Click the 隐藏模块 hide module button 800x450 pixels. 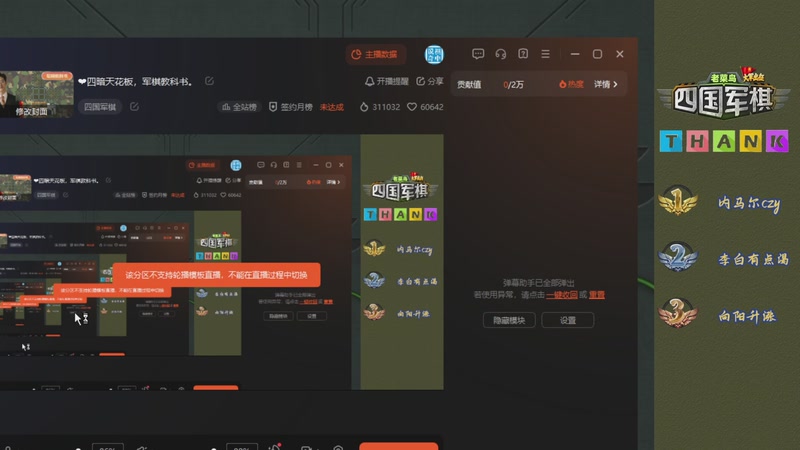click(x=509, y=320)
